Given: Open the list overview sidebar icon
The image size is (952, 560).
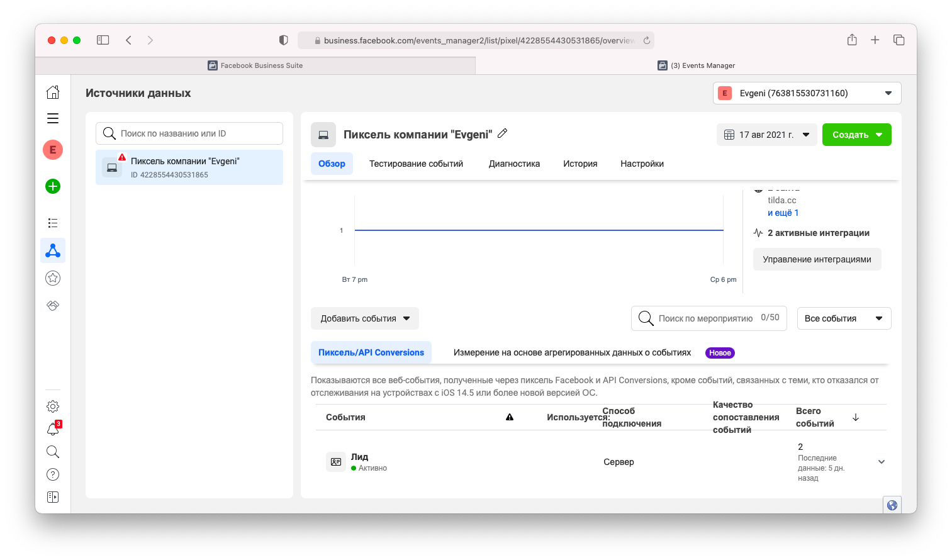Looking at the screenshot, I should [53, 223].
